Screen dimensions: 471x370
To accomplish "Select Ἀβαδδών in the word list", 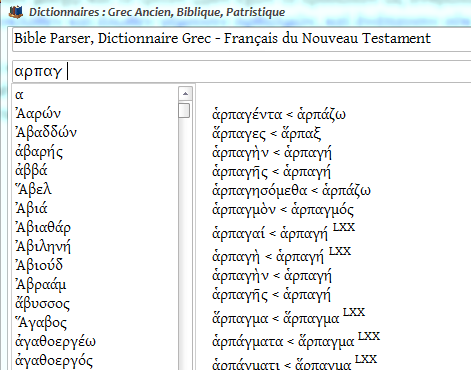I will click(x=46, y=132).
